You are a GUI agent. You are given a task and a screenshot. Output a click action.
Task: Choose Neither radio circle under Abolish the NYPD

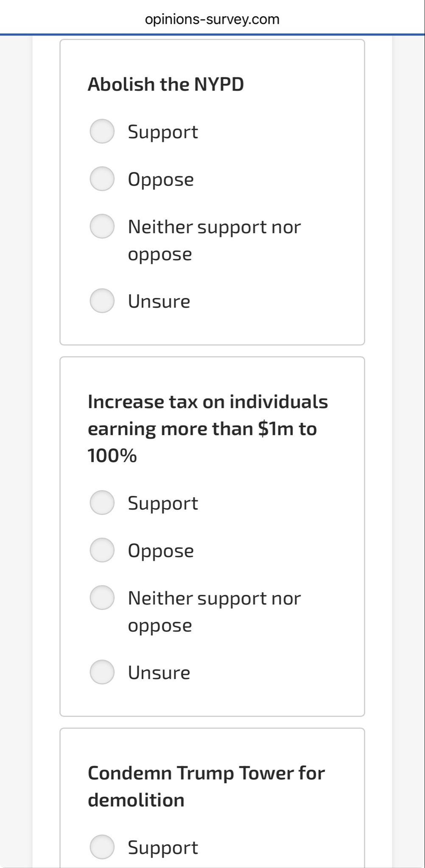102,226
